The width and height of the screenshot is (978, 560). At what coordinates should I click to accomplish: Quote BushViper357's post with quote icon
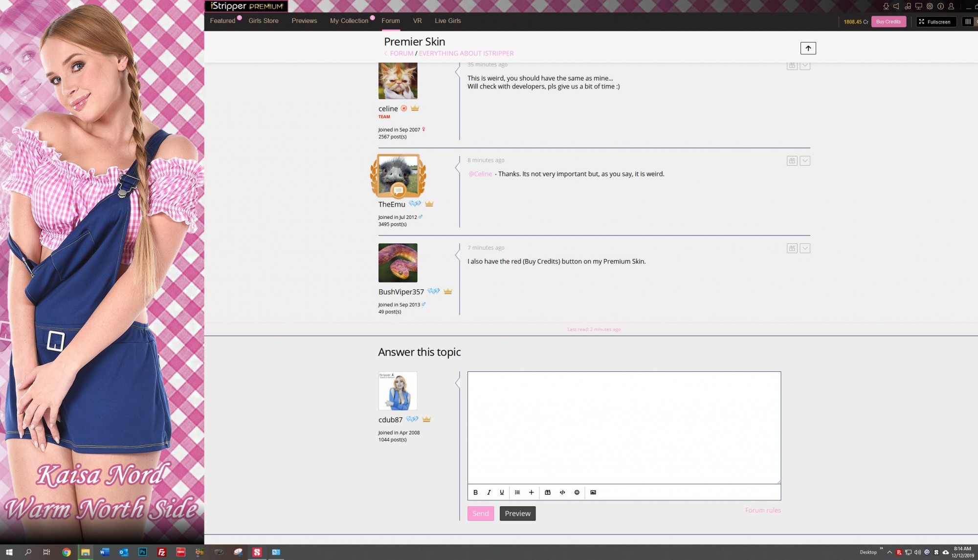tap(792, 248)
